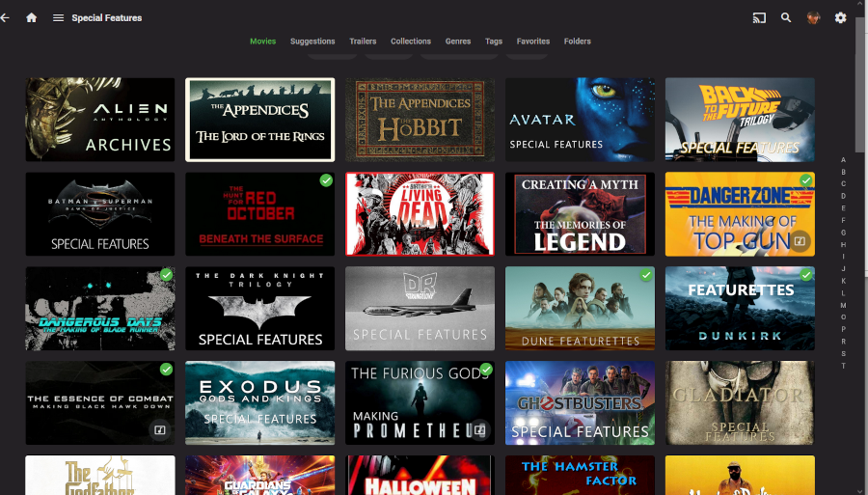Open the user profile avatar
This screenshot has width=868, height=495.
[x=813, y=17]
